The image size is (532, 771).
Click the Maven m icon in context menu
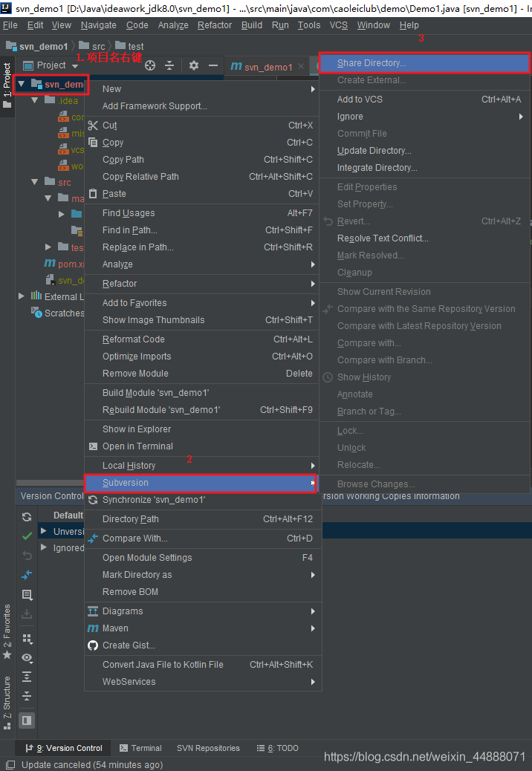[93, 628]
